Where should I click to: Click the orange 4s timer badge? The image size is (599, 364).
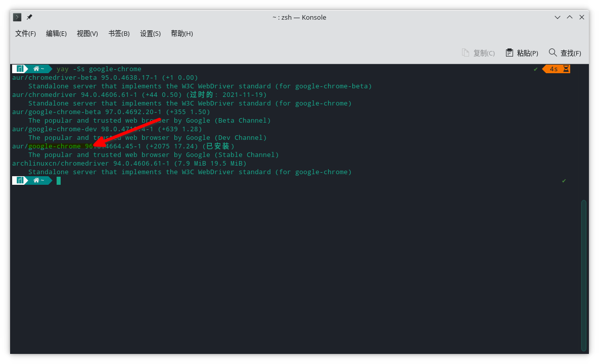click(557, 69)
